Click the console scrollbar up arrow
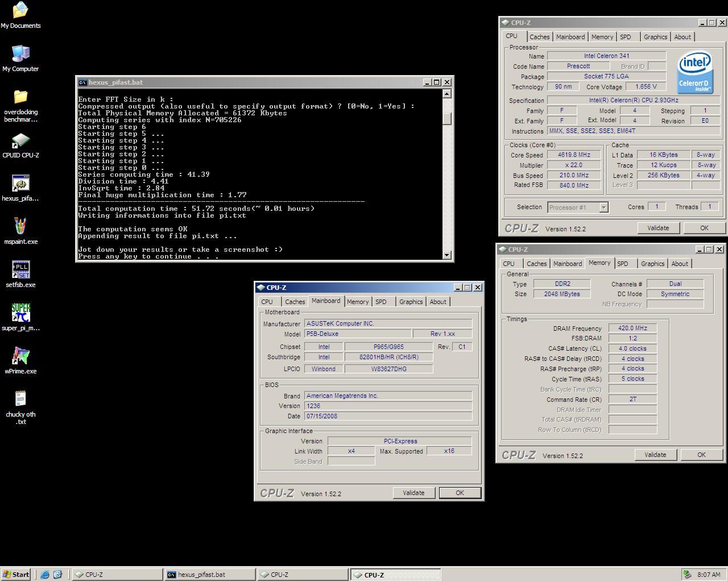The width and height of the screenshot is (728, 582). coord(447,94)
